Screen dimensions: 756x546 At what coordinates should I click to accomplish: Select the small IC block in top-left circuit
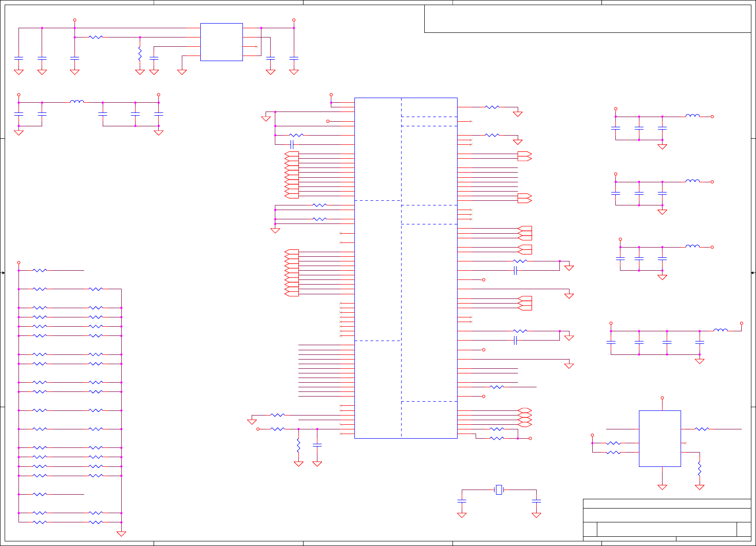click(x=222, y=42)
